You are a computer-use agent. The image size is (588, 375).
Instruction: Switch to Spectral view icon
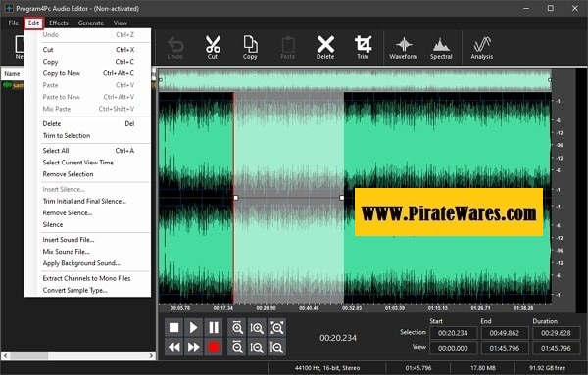pyautogui.click(x=441, y=48)
